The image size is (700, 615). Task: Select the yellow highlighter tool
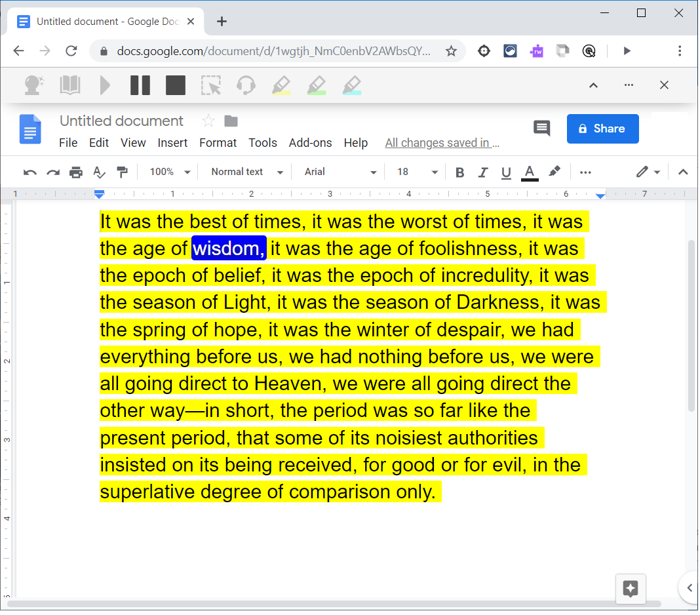(281, 85)
